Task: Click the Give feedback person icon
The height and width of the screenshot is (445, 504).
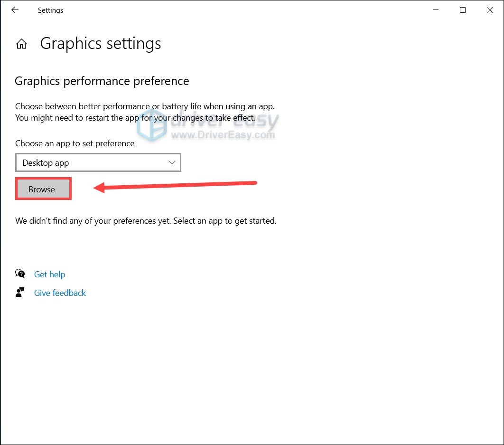Action: (x=20, y=292)
